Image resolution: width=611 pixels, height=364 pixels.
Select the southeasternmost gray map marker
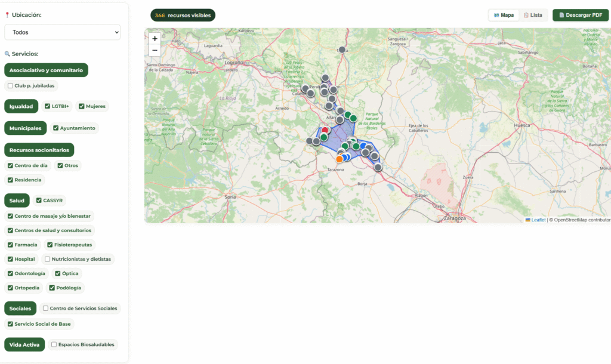point(378,167)
